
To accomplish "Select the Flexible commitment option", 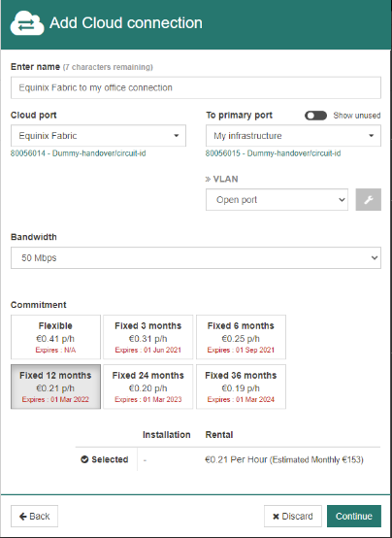I will pos(55,337).
